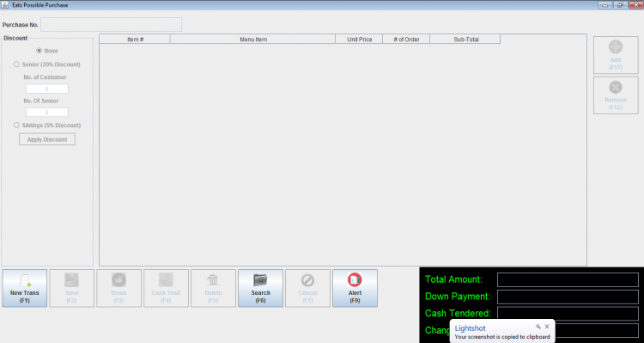Close the Lightshot notification popup
The height and width of the screenshot is (343, 644).
point(547,327)
